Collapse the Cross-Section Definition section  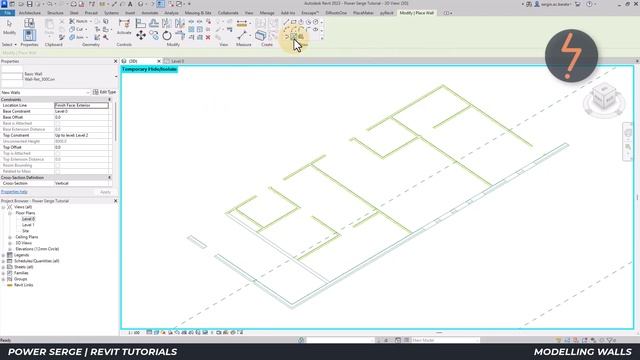point(109,178)
